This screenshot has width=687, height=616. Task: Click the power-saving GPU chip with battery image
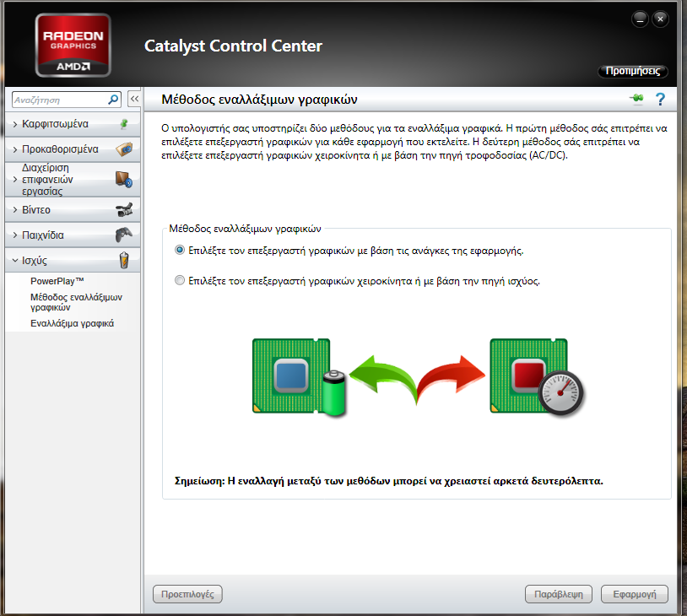[x=300, y=377]
